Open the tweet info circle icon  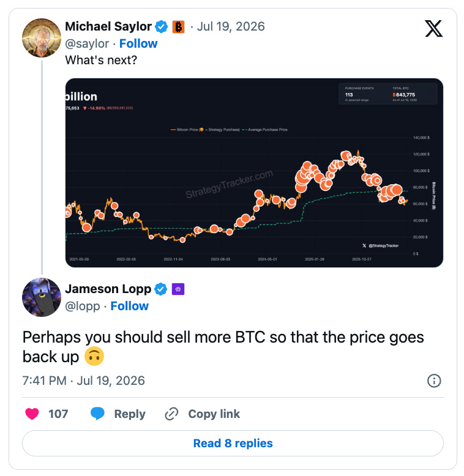click(x=434, y=381)
